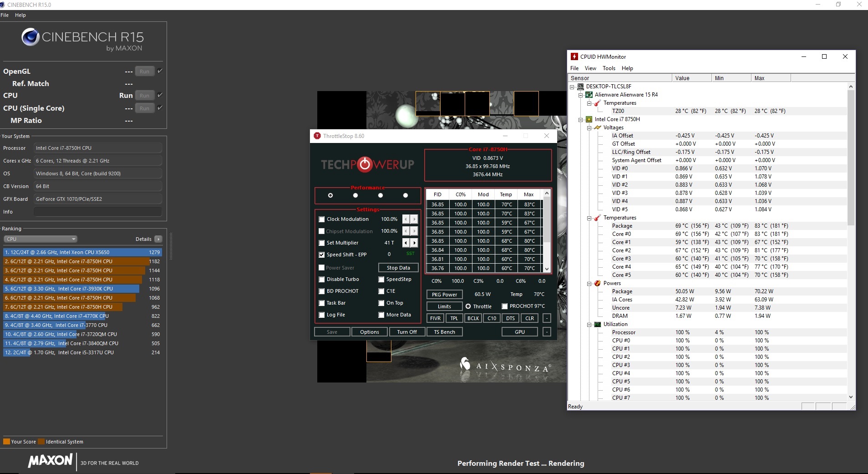This screenshot has width=868, height=474.
Task: Decrease Set Multiplier with left arrow
Action: [406, 243]
